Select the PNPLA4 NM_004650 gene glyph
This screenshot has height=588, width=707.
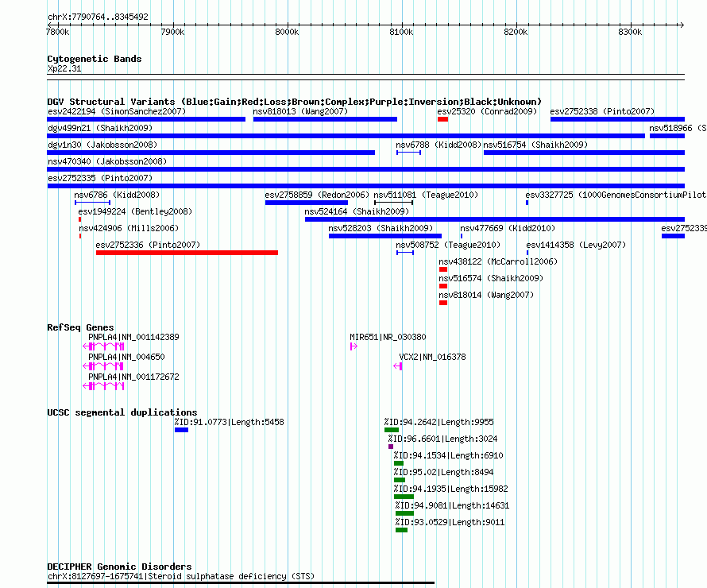[x=103, y=366]
